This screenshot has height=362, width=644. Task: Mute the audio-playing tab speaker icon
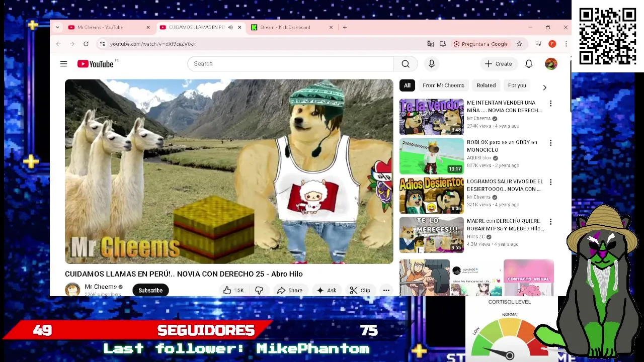pos(230,27)
